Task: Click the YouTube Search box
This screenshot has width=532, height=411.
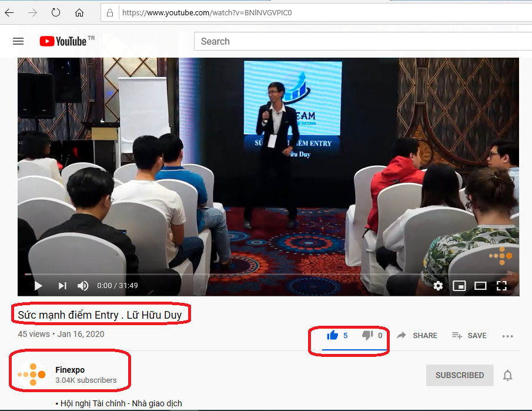Action: click(363, 41)
